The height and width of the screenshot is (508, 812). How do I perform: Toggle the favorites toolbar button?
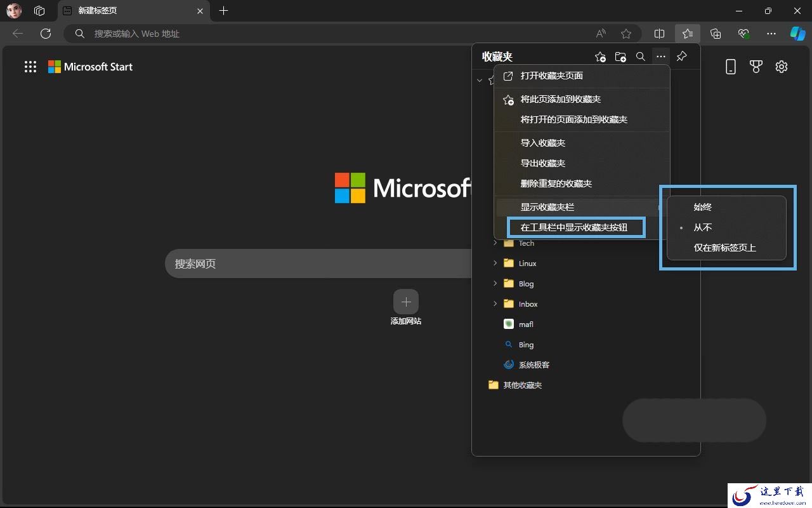[688, 34]
